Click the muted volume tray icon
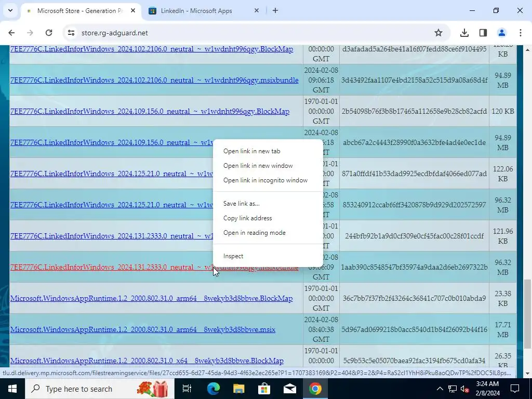The height and width of the screenshot is (399, 532). tap(465, 389)
